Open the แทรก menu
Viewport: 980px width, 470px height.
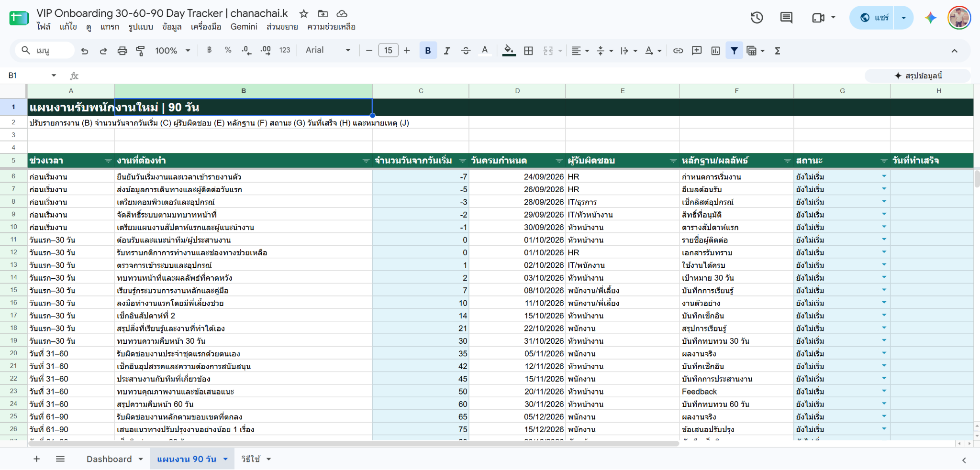click(x=110, y=27)
